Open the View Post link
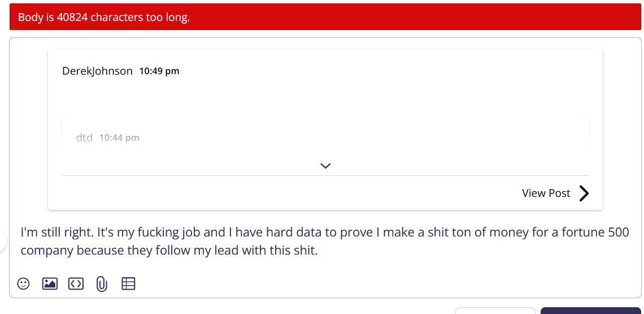The image size is (644, 314). tap(546, 193)
